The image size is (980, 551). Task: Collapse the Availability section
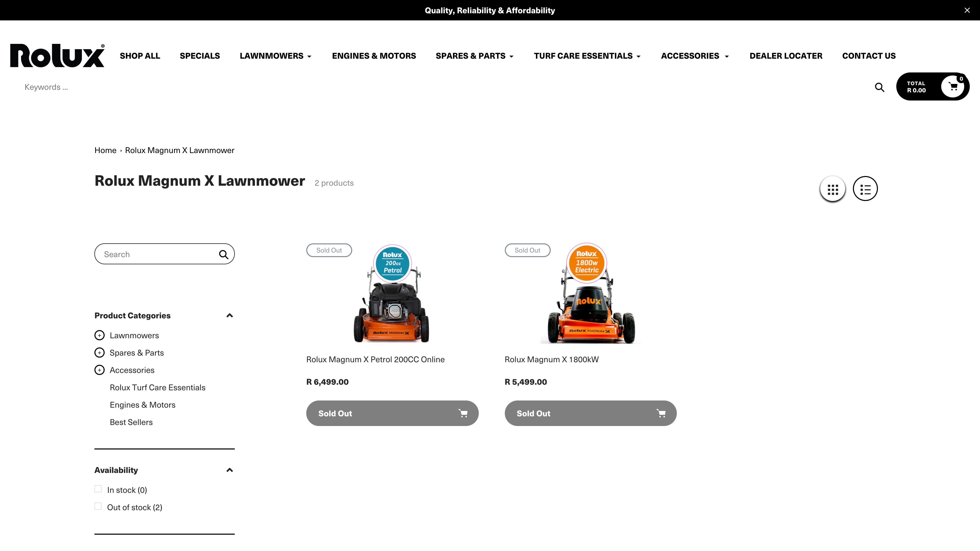point(229,470)
